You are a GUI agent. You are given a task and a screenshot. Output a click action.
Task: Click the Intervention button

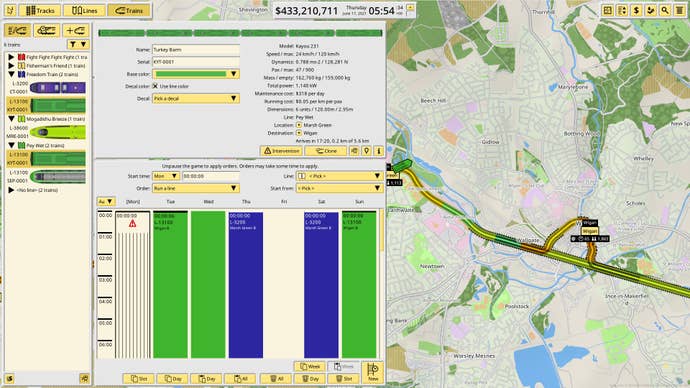click(281, 151)
